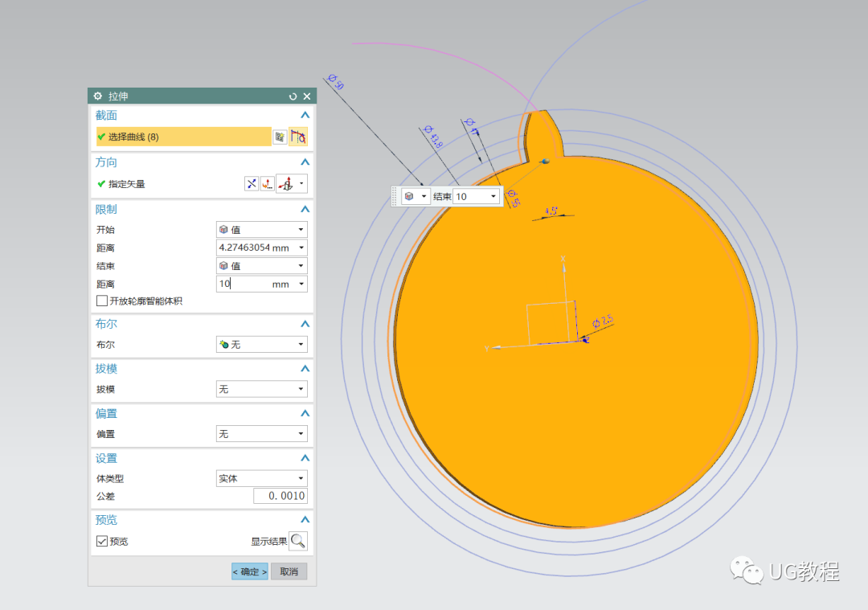Open the on-screen limit type cube dropdown
868x610 pixels.
pyautogui.click(x=416, y=196)
